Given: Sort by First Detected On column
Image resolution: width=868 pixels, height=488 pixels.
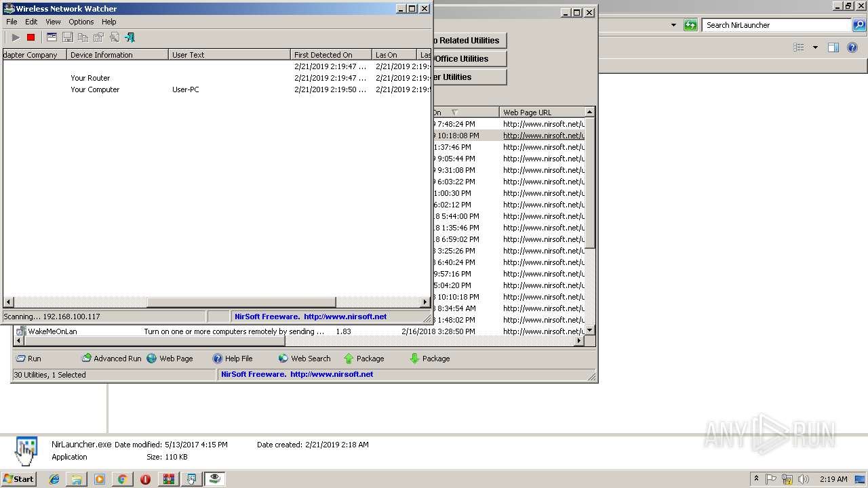Looking at the screenshot, I should (331, 55).
